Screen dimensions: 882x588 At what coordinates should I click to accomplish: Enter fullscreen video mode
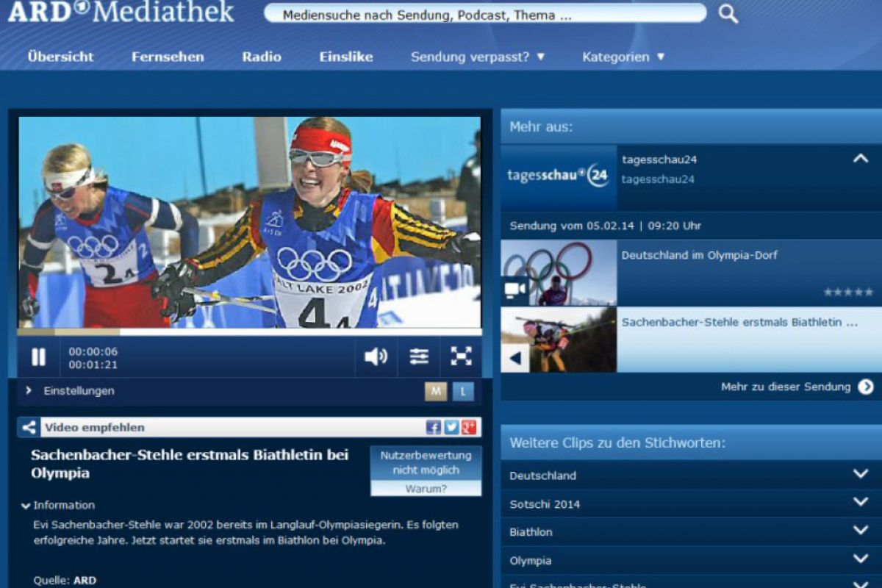[x=461, y=357]
